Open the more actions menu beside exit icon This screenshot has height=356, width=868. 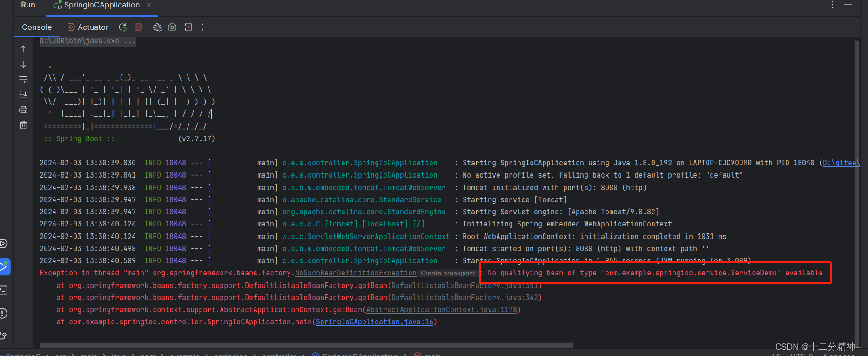(202, 27)
